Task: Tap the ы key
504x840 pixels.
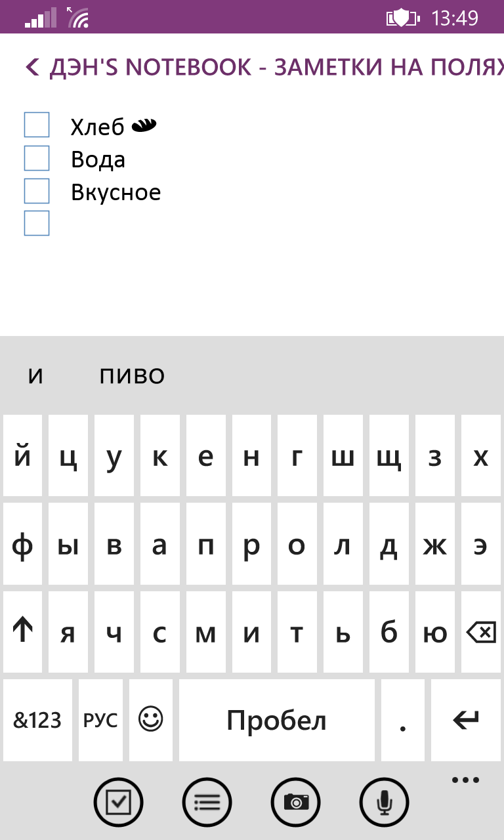Action: tap(68, 544)
